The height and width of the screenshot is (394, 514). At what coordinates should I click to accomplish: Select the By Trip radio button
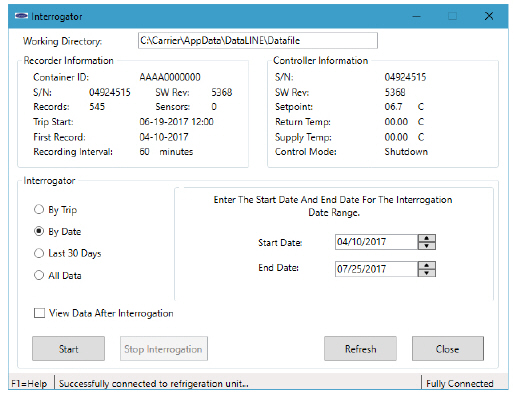click(x=39, y=209)
